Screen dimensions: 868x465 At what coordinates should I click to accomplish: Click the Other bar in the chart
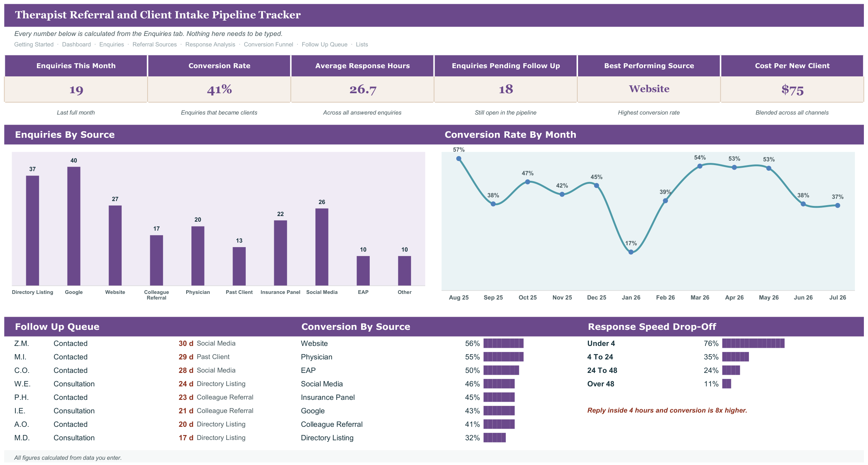point(405,271)
